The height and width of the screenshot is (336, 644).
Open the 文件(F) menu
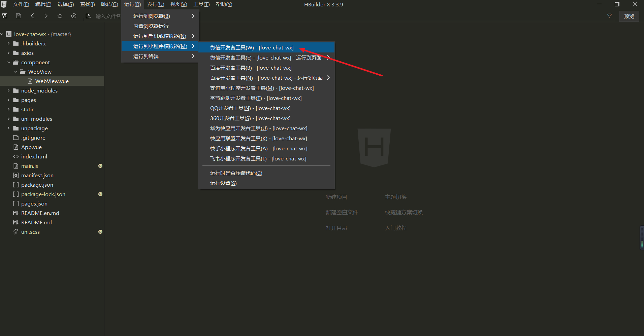tap(21, 4)
